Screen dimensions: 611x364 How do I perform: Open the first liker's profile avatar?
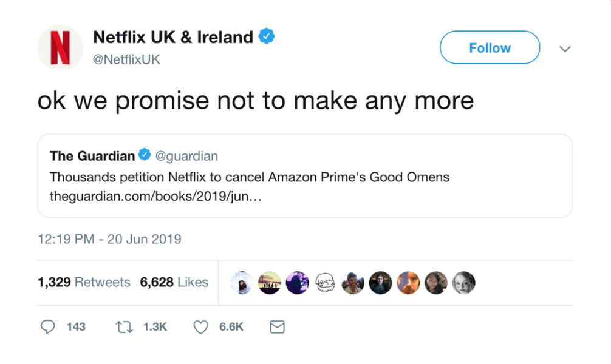point(242,282)
